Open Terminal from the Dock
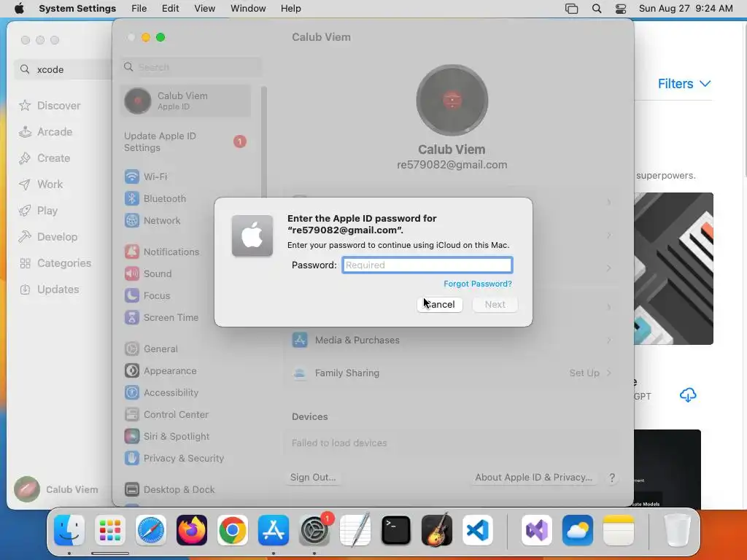The image size is (747, 560). 396,530
